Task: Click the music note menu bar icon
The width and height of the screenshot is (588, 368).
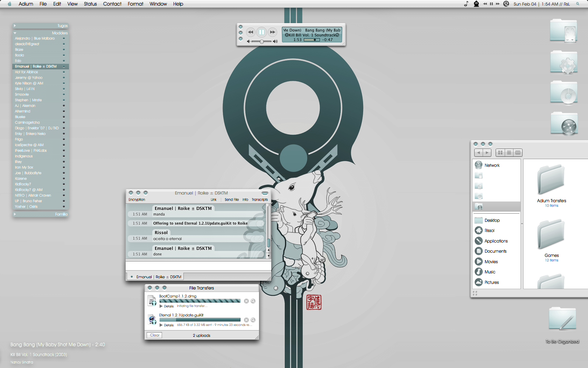Action: point(466,4)
